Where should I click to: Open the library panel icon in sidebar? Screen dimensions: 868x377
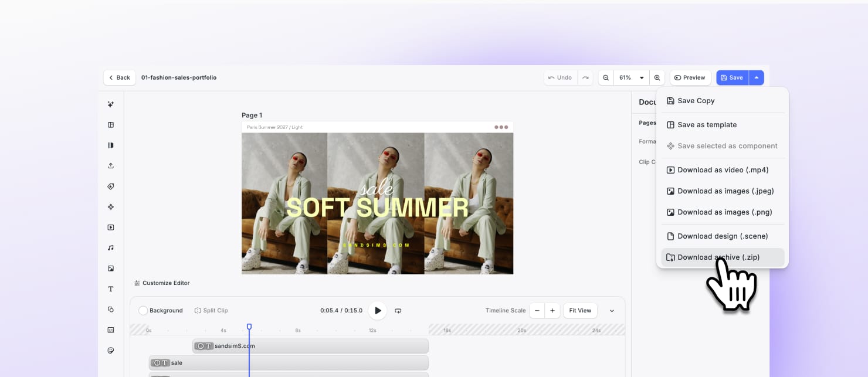pos(111,145)
